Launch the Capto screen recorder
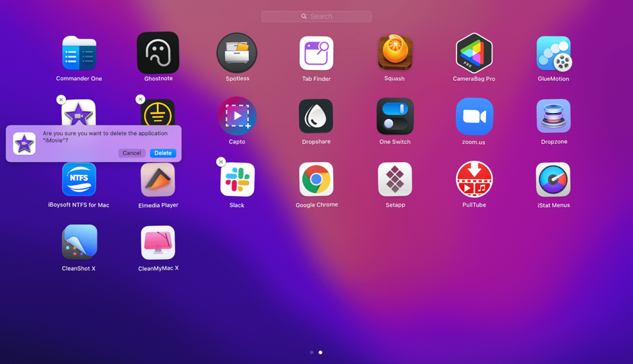633x364 pixels. pyautogui.click(x=237, y=116)
